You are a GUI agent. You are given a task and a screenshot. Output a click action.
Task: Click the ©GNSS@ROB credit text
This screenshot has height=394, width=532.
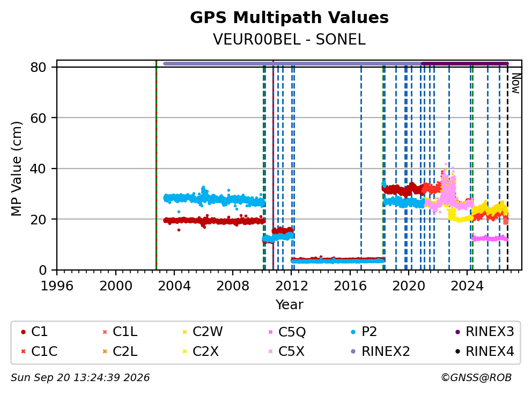click(476, 378)
